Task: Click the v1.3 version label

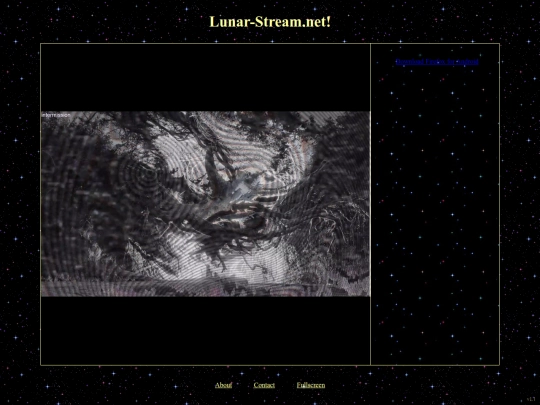Action: [531, 399]
